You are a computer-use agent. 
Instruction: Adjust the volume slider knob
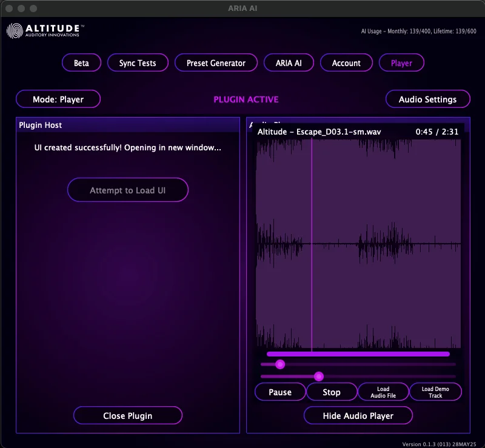pos(280,364)
